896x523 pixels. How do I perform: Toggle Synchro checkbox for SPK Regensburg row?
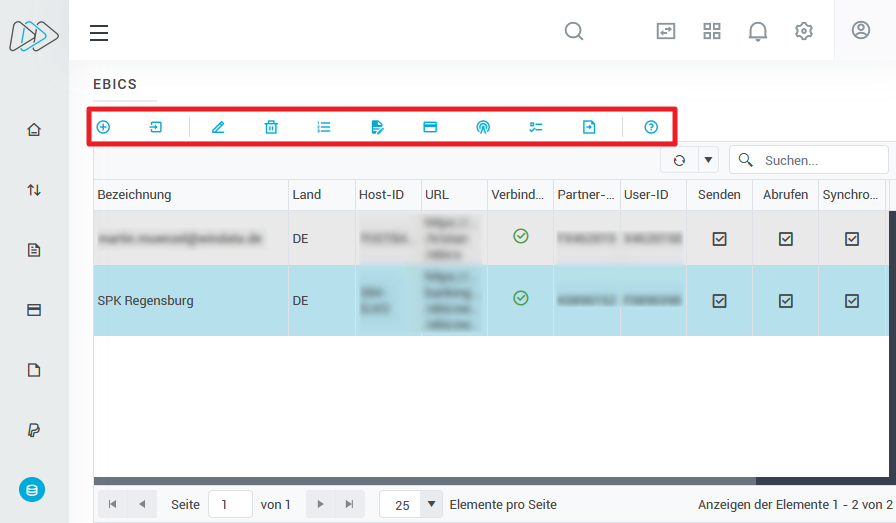coord(852,300)
